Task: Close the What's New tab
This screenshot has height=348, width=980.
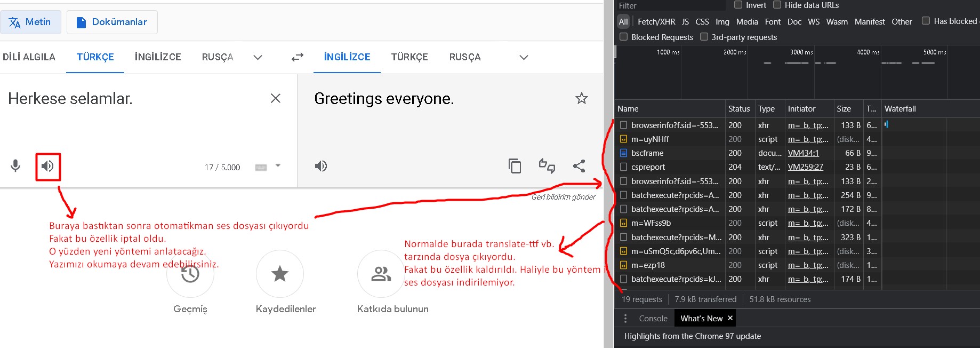Action: pyautogui.click(x=730, y=318)
